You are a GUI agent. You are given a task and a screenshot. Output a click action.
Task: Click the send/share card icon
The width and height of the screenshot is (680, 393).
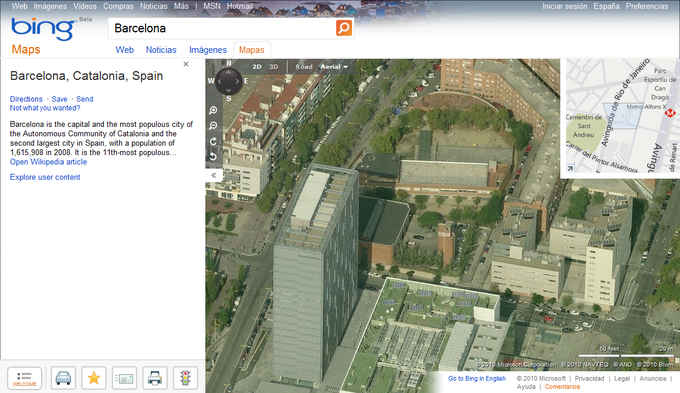click(x=124, y=378)
